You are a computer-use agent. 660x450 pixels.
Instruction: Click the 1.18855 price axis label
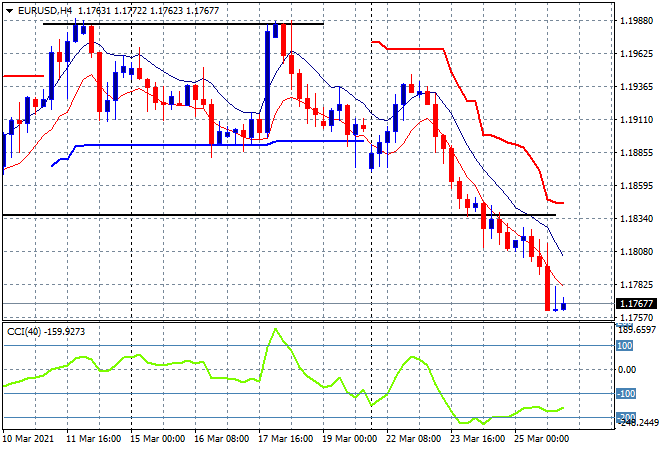tap(636, 152)
